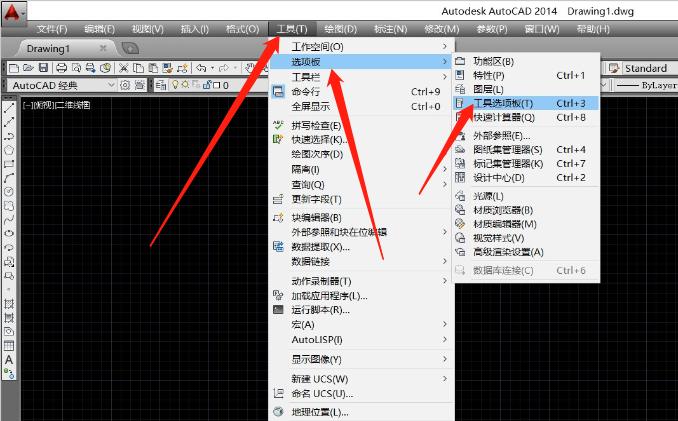Open the Layer Properties Manager icon
The height and width of the screenshot is (421, 678).
[161, 85]
